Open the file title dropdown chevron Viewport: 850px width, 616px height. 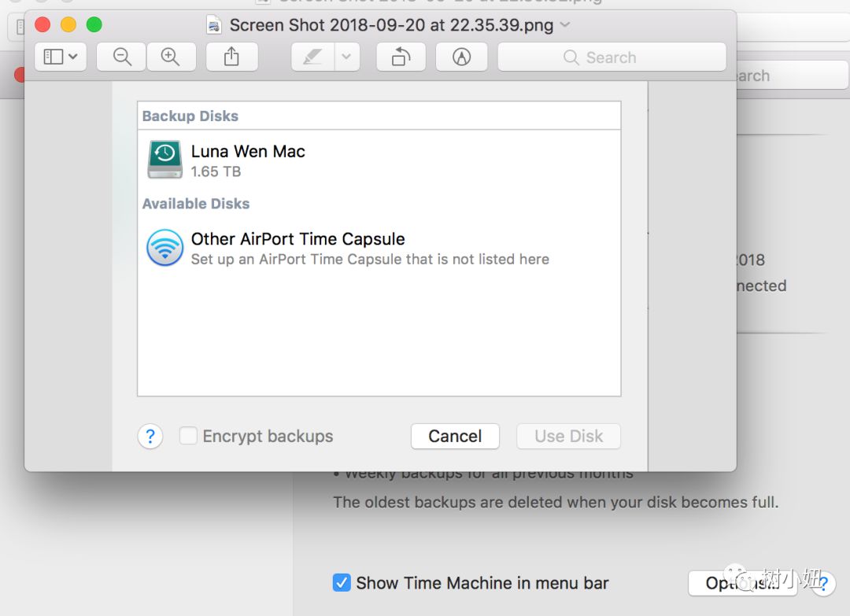pos(565,25)
